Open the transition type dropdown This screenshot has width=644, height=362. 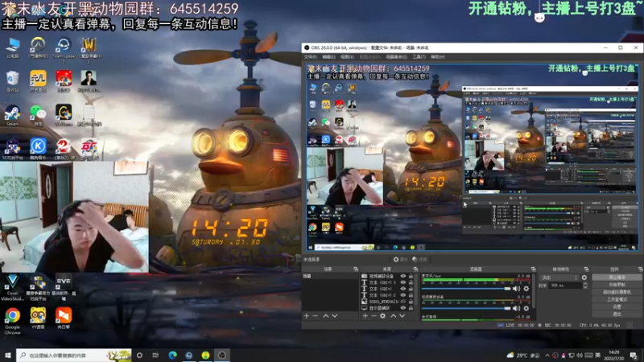pos(559,278)
